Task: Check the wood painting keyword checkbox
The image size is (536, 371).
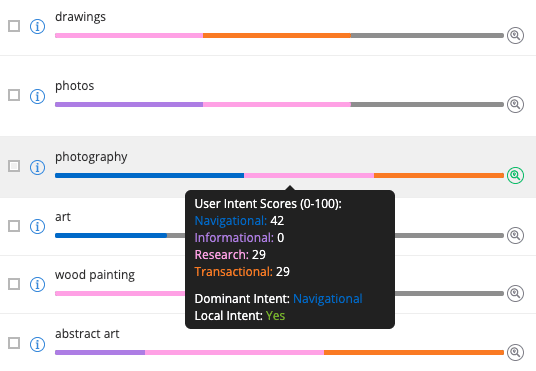Action: 14,284
